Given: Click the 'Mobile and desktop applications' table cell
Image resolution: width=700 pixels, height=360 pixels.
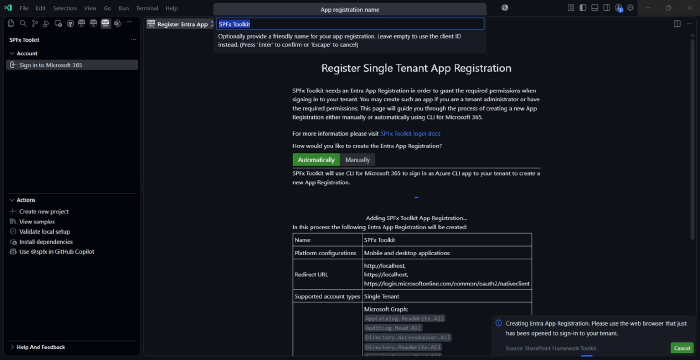Looking at the screenshot, I should 447,253.
